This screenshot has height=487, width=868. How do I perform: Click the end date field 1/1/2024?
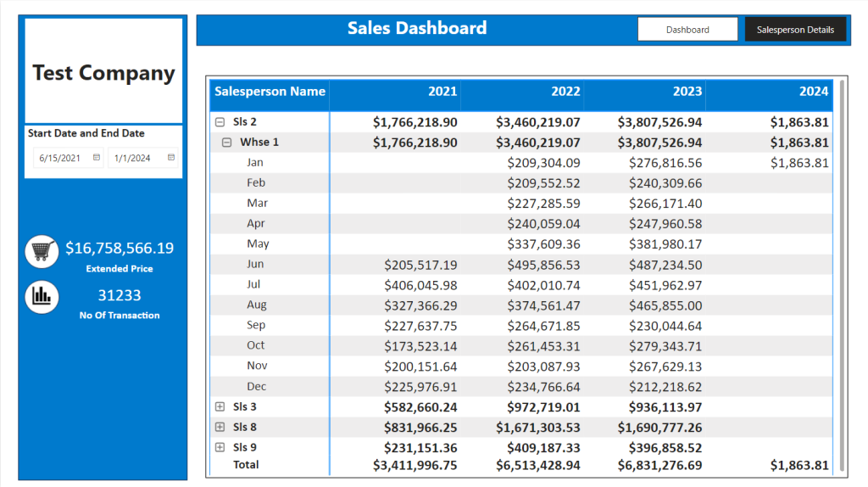click(142, 158)
